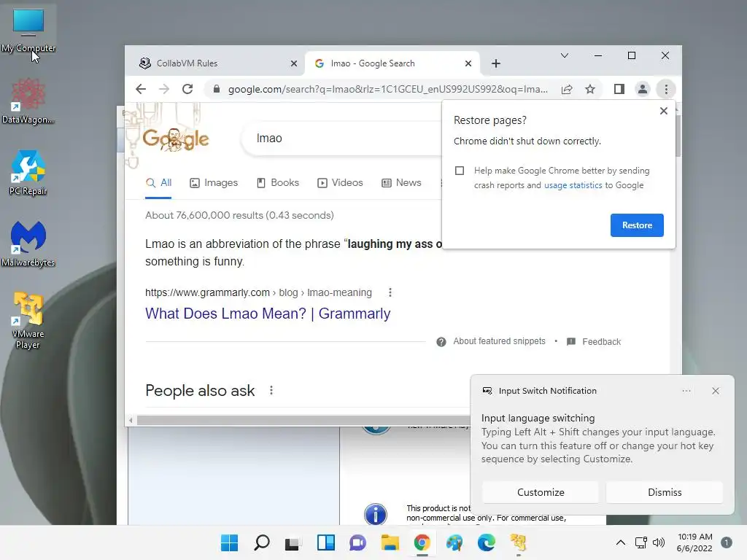Click the Google doodle logo
747x560 pixels.
point(175,139)
